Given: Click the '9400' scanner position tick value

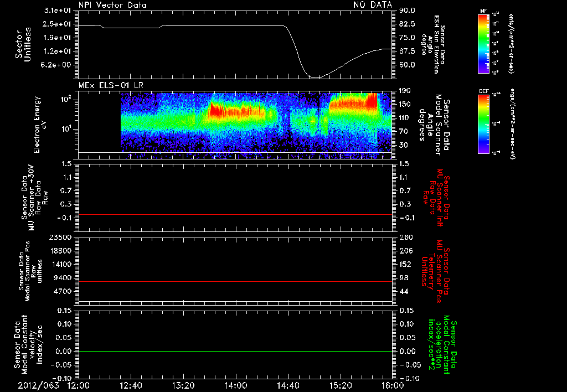Looking at the screenshot, I should point(63,278).
